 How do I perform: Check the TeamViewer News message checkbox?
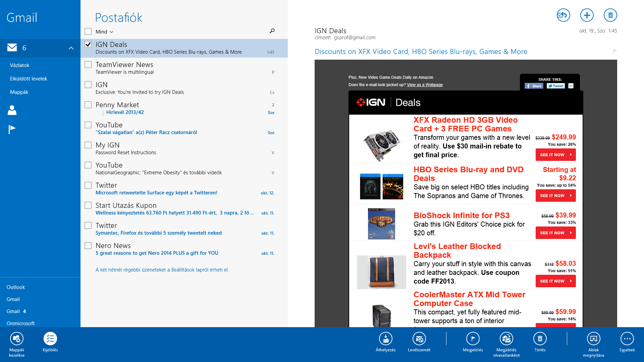pyautogui.click(x=88, y=64)
